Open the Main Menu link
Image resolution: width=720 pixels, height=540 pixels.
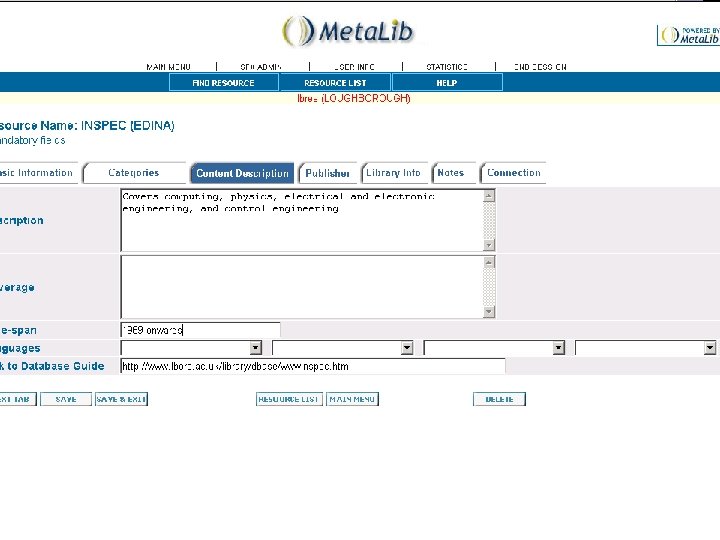point(169,67)
